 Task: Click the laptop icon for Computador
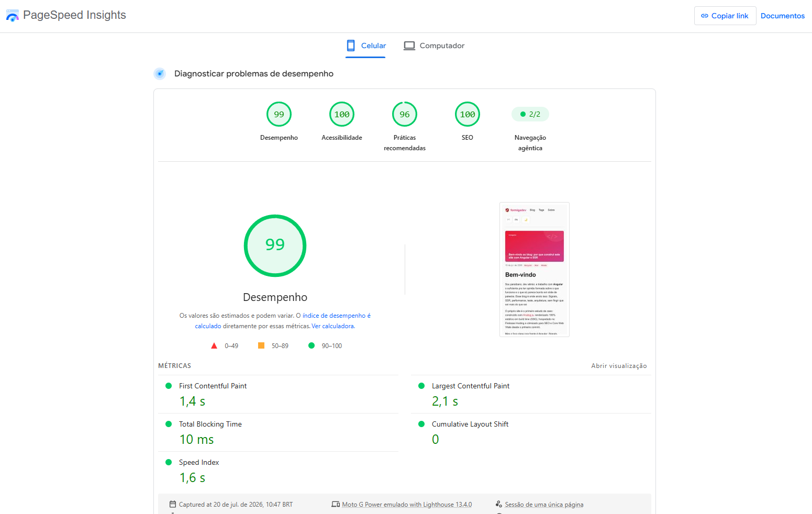pos(409,46)
